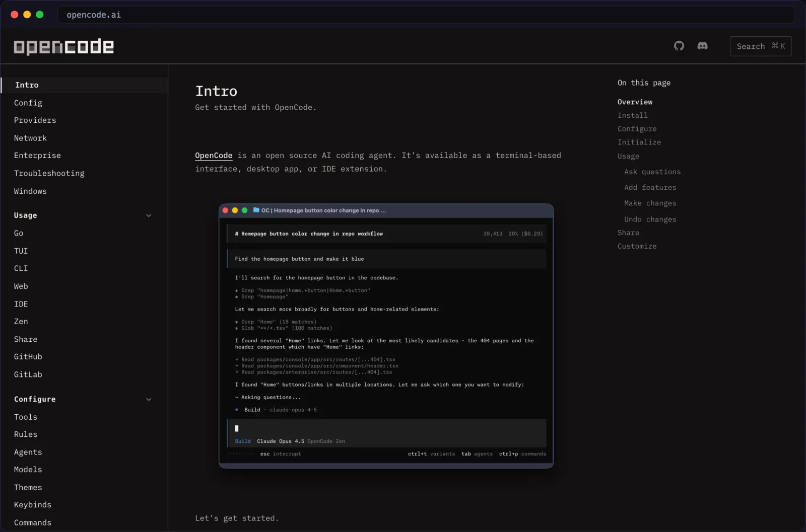
Task: Open Troubleshooting in sidebar
Action: [49, 173]
